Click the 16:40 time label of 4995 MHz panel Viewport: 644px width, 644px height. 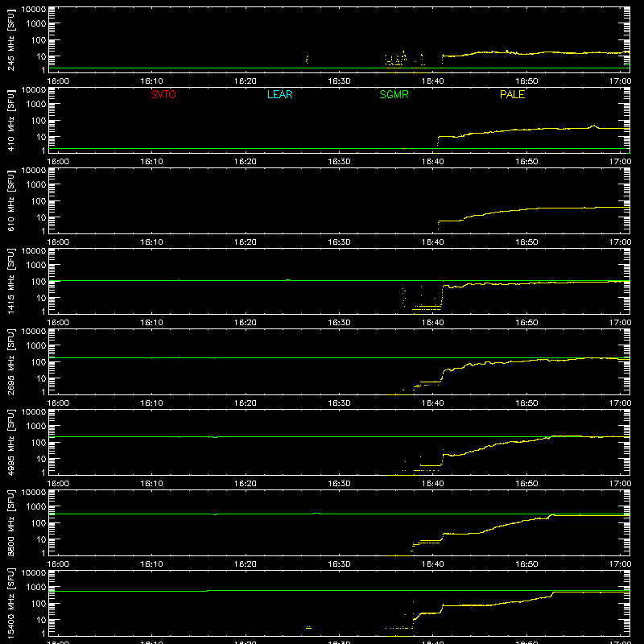point(432,484)
